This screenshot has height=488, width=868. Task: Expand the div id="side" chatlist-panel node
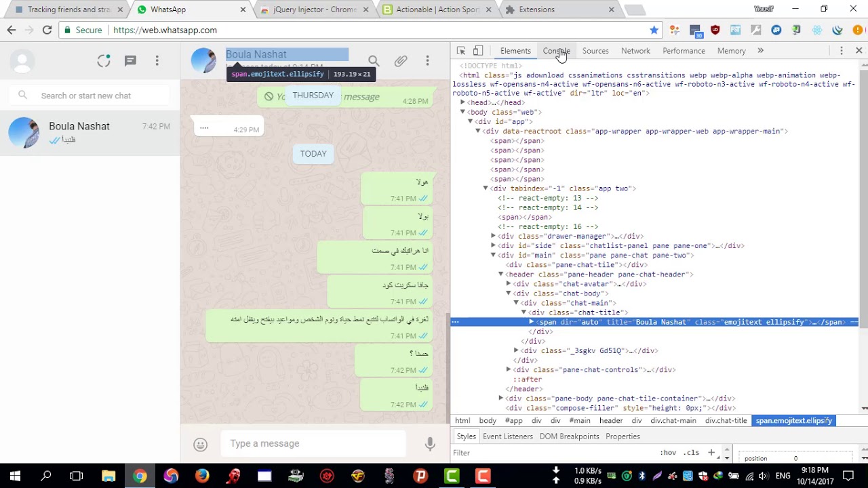493,245
